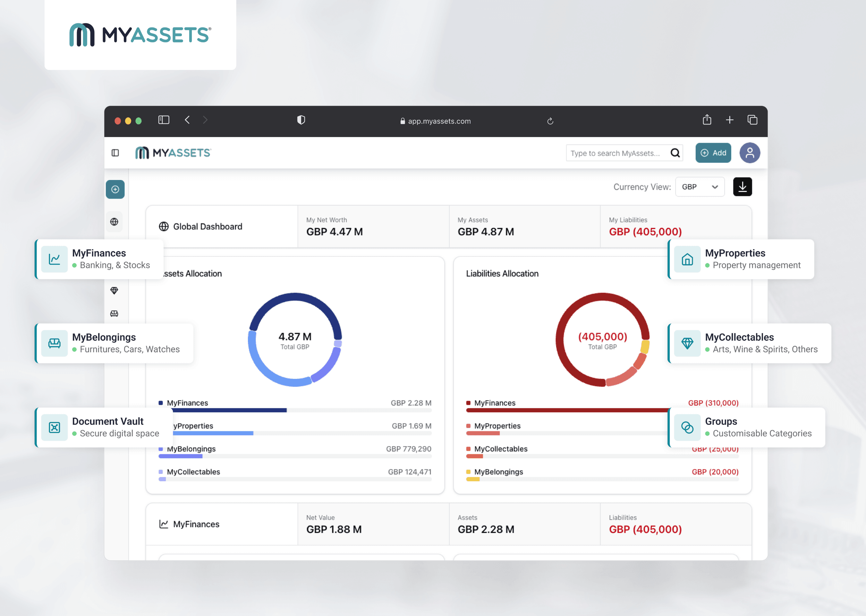Click the MyBelongings sofa icon on the card
866x616 pixels.
[x=54, y=343]
